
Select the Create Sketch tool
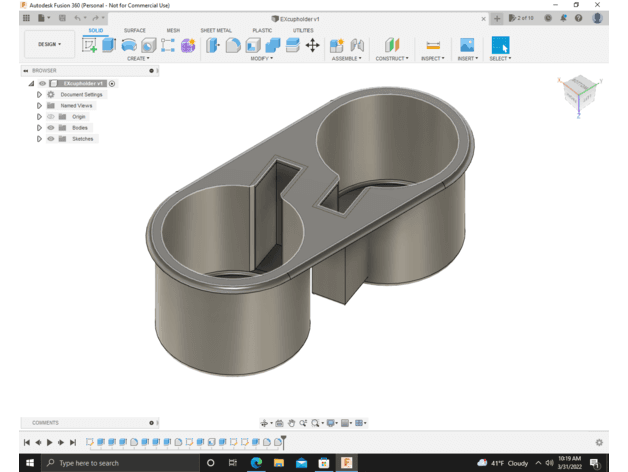89,45
